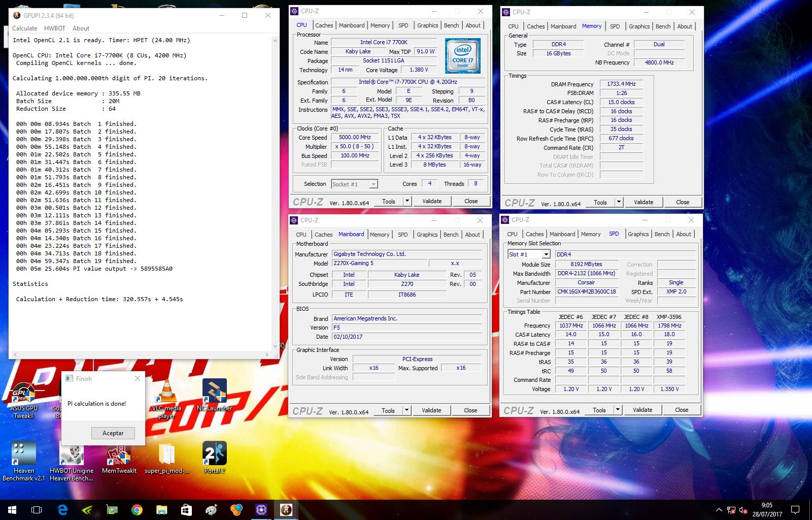
Task: Open the About menu in GPUPI
Action: tap(81, 28)
